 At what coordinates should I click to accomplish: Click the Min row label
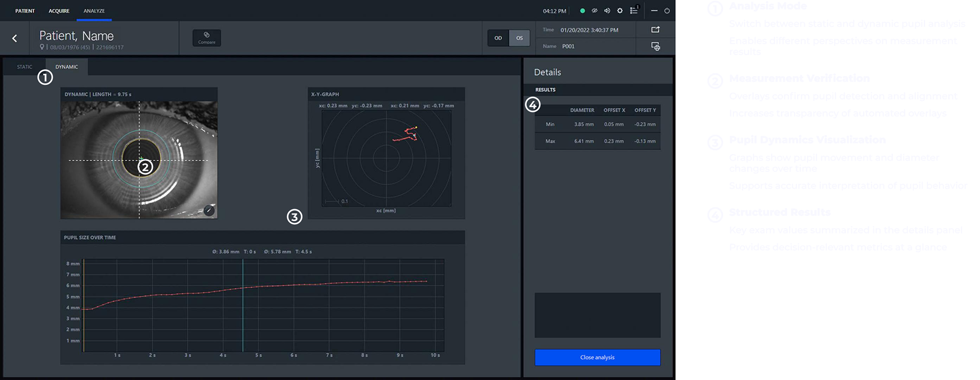(550, 124)
